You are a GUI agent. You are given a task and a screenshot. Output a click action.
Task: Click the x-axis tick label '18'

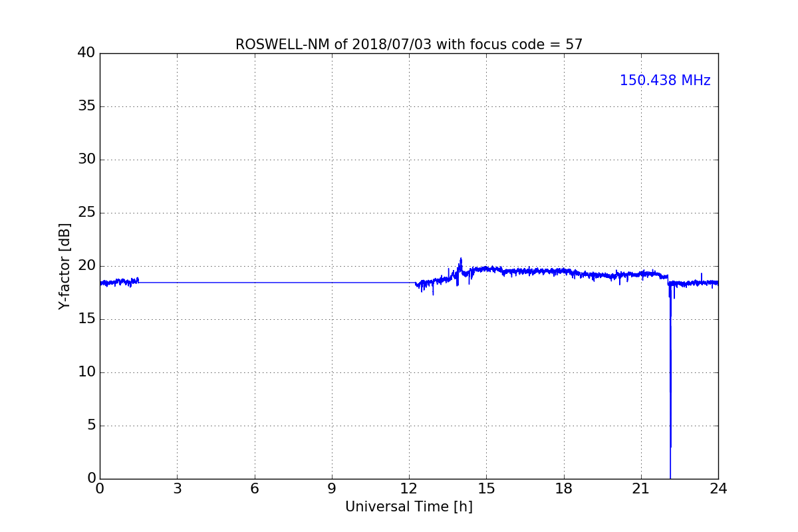click(x=564, y=489)
